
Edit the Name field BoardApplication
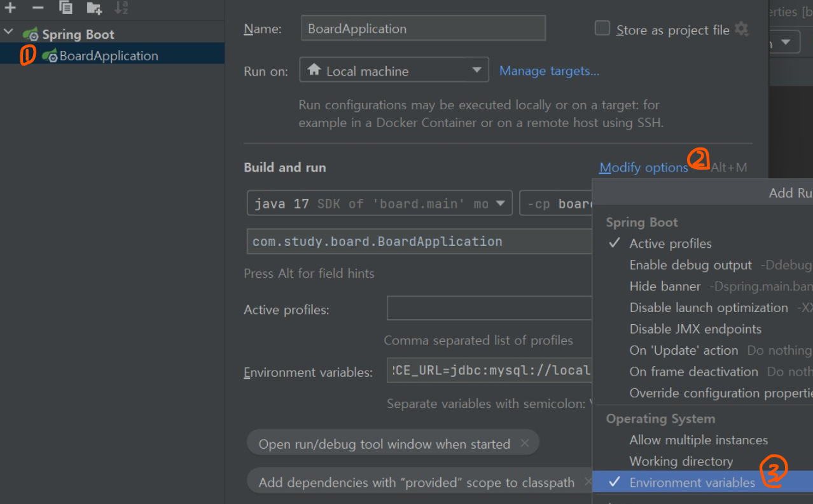(x=423, y=29)
